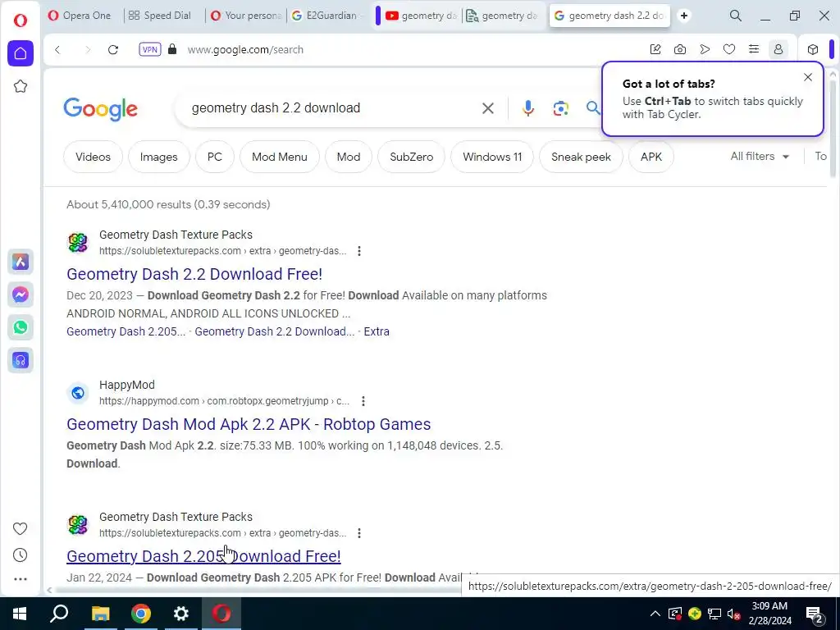Open a new tab with plus button
Screen dimensions: 840x630
pyautogui.click(x=684, y=16)
